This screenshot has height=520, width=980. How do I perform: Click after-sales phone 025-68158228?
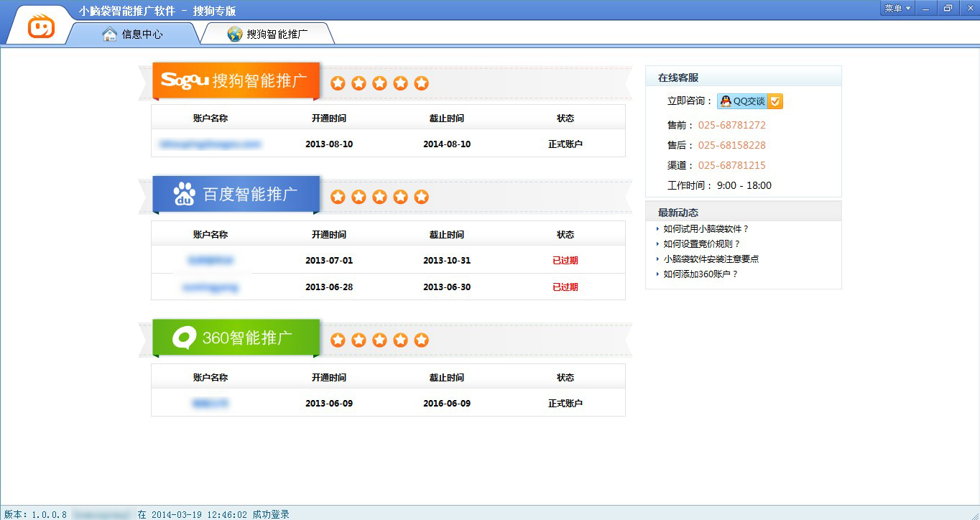coord(732,145)
